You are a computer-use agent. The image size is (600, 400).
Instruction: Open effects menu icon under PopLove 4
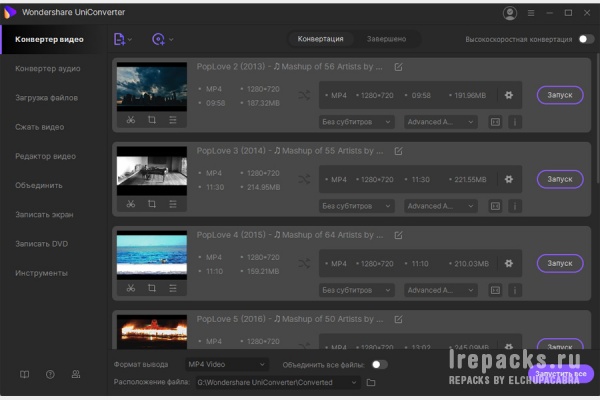point(173,288)
